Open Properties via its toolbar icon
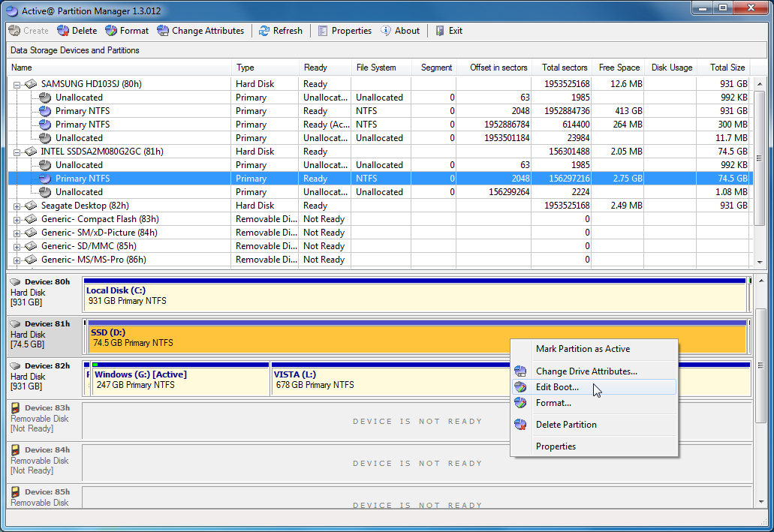The height and width of the screenshot is (532, 774). pos(324,31)
